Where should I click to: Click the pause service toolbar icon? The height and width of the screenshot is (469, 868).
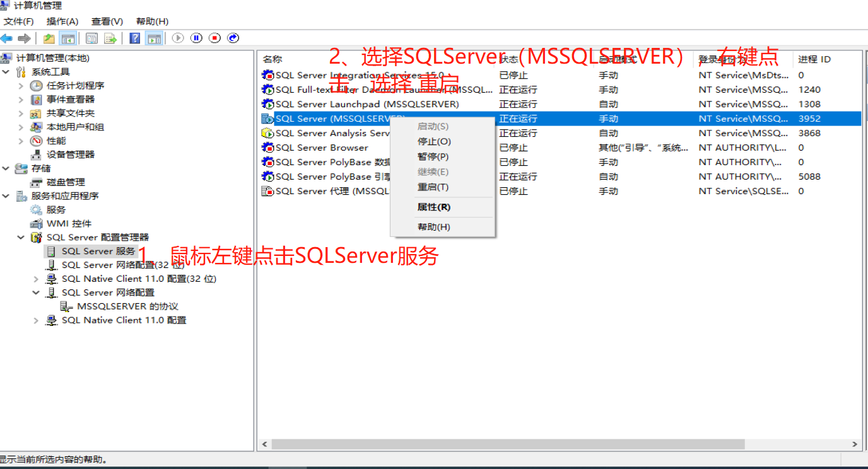tap(196, 38)
